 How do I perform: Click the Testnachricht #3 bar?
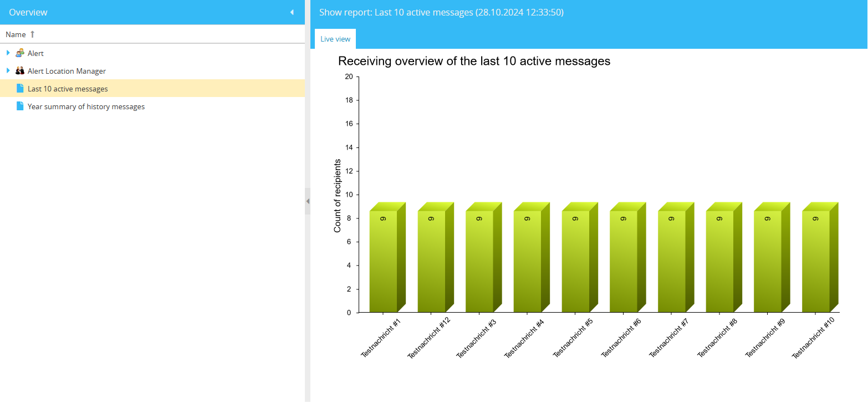[484, 257]
